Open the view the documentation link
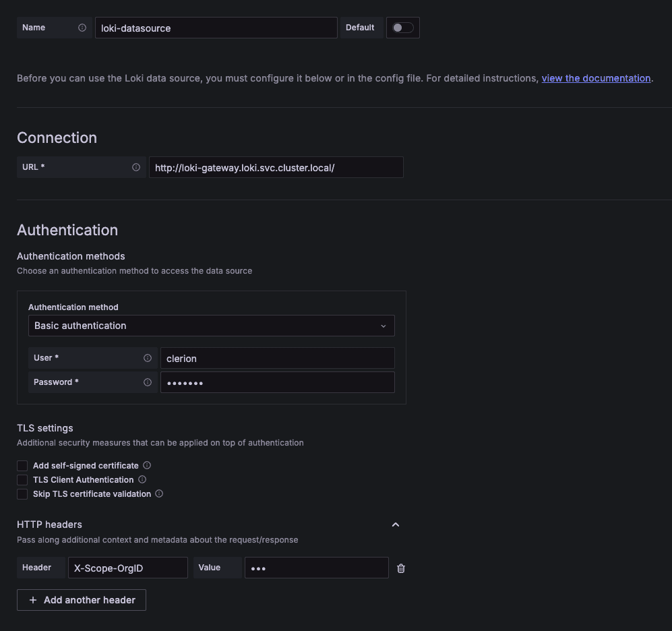672x631 pixels. coord(596,78)
